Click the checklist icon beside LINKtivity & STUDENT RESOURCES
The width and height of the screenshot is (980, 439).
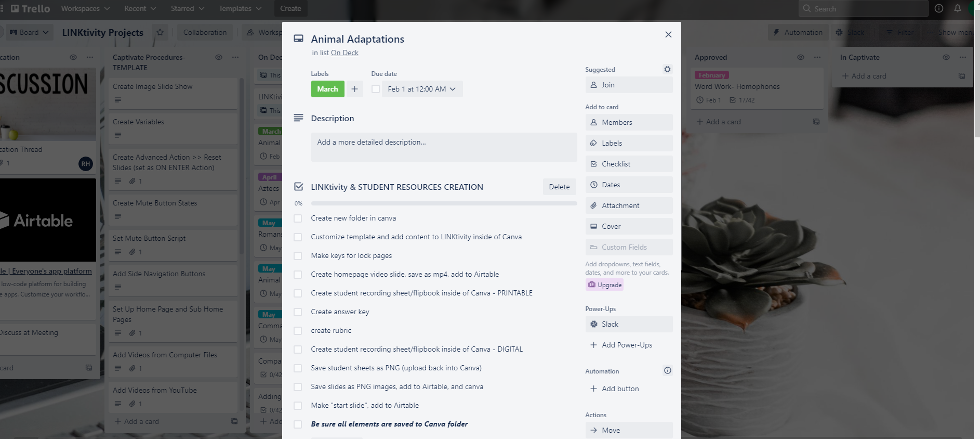point(298,187)
